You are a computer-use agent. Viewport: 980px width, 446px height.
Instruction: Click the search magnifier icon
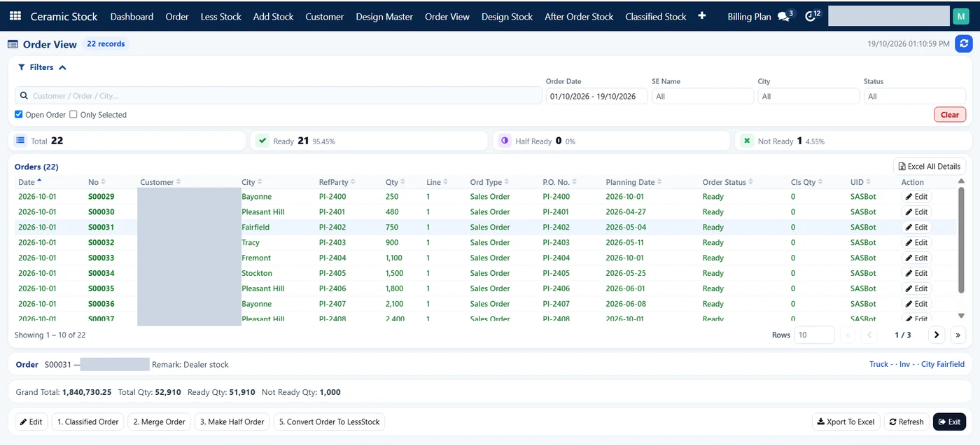24,96
